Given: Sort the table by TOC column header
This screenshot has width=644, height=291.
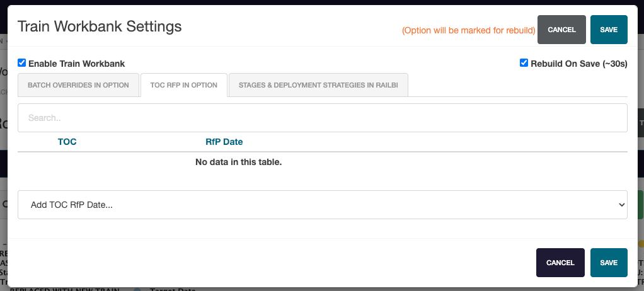Looking at the screenshot, I should click(x=67, y=142).
